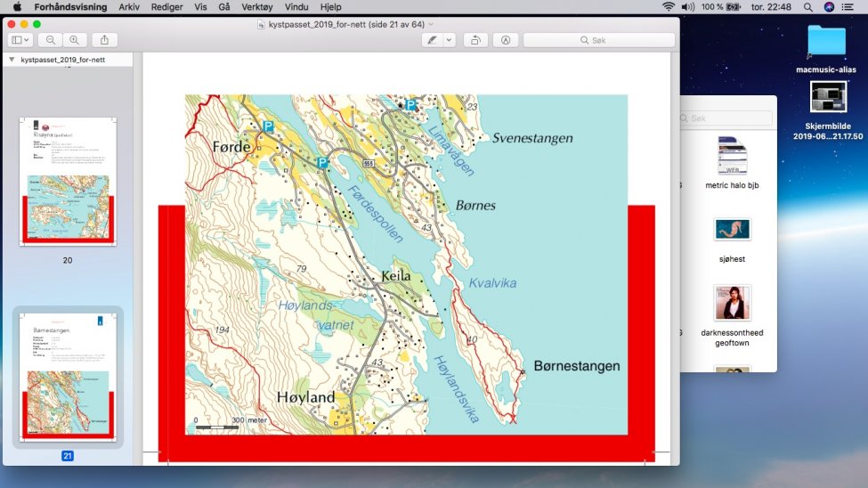This screenshot has width=868, height=488.
Task: Minimize Preview with the yellow button
Action: (x=24, y=24)
